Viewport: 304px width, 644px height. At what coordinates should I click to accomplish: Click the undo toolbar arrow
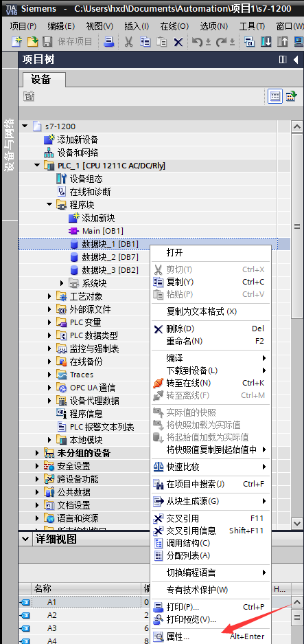point(198,41)
